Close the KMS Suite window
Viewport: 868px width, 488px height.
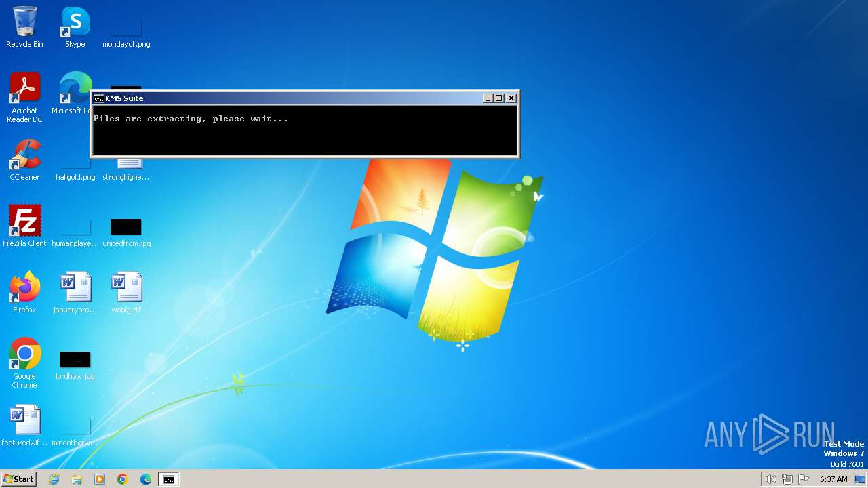511,98
